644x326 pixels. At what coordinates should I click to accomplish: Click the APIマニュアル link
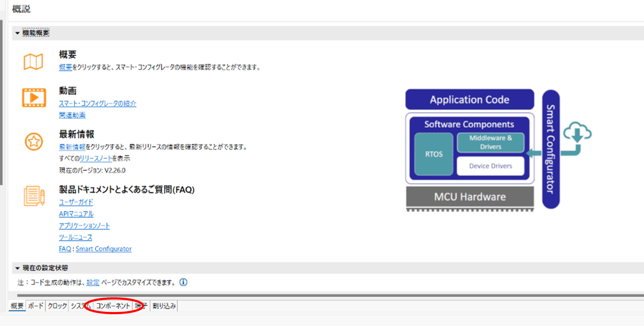(x=76, y=214)
